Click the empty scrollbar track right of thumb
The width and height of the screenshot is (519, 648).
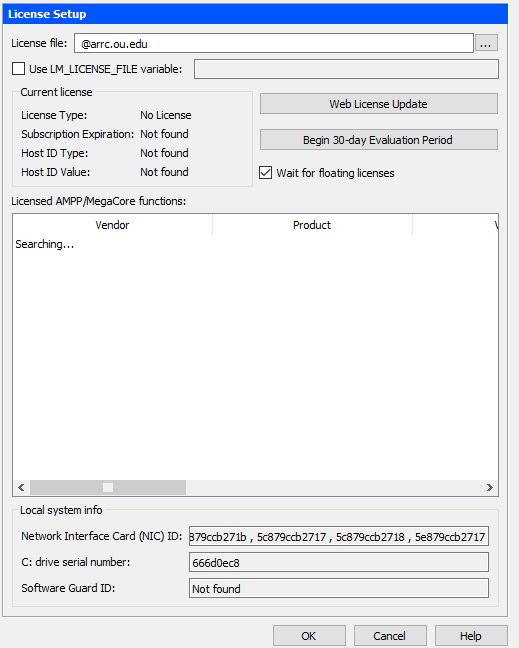[x=334, y=488]
